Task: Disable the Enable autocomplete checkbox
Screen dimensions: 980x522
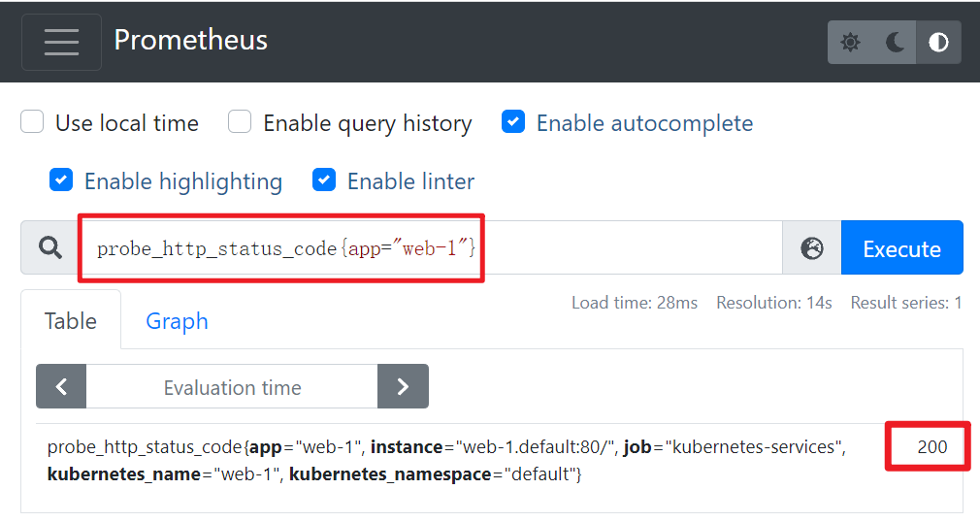Action: tap(513, 122)
